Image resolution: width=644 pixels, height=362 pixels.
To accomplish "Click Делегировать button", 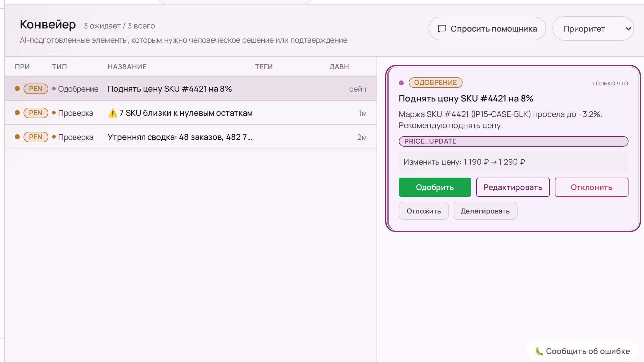I will click(x=485, y=211).
